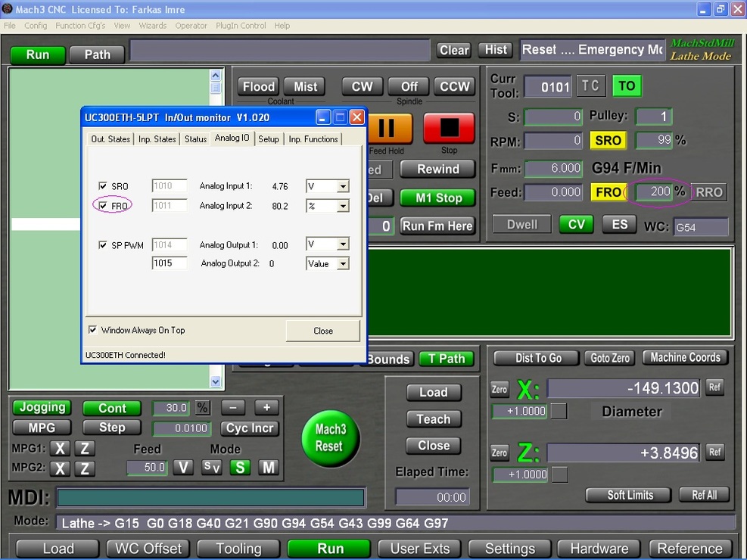Open the File menu
The height and width of the screenshot is (560, 747).
click(x=10, y=26)
